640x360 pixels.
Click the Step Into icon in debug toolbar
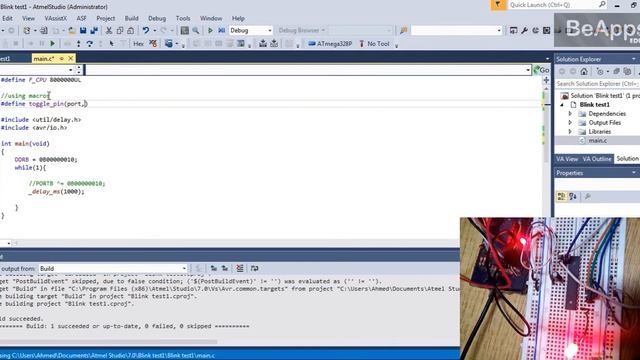(x=79, y=43)
